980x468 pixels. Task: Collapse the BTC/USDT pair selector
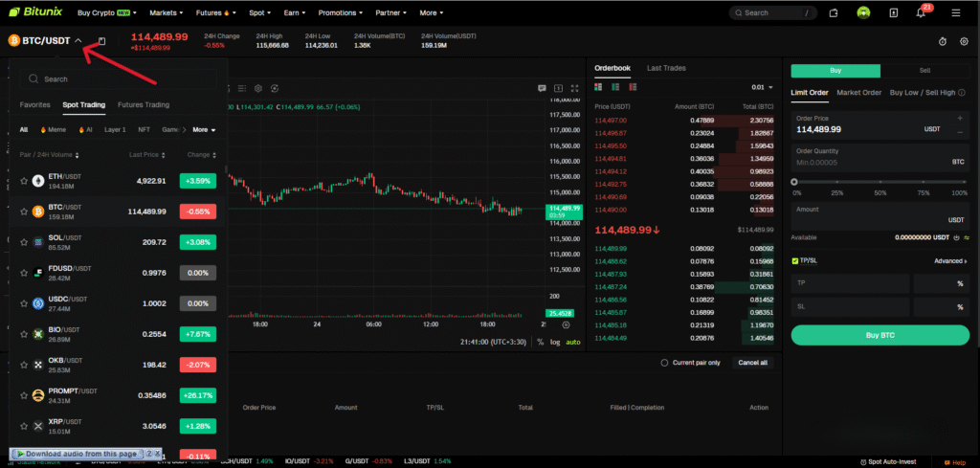point(78,40)
